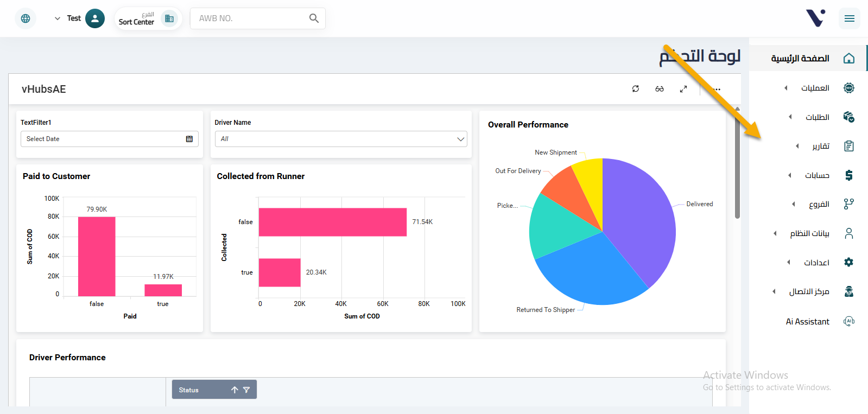Image resolution: width=868 pixels, height=414 pixels.
Task: Open the Ai Assistant link
Action: 808,322
